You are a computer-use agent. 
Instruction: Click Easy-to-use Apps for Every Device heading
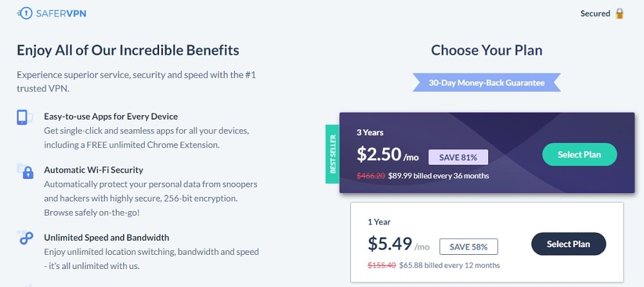(x=111, y=116)
